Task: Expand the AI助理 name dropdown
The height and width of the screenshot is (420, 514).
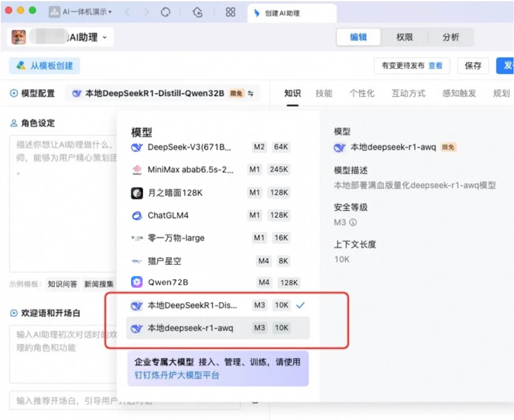Action: [x=105, y=37]
